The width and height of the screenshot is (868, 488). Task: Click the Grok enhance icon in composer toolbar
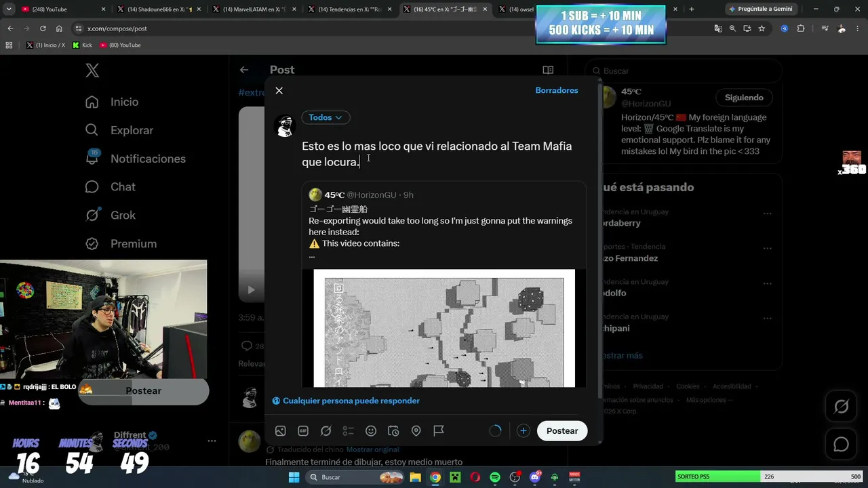325,431
